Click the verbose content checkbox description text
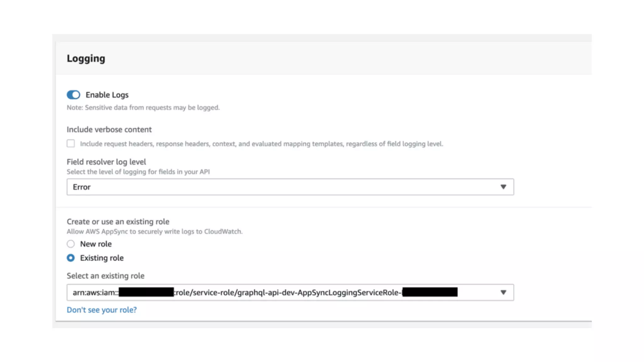Image resolution: width=644 pixels, height=362 pixels. pyautogui.click(x=261, y=144)
